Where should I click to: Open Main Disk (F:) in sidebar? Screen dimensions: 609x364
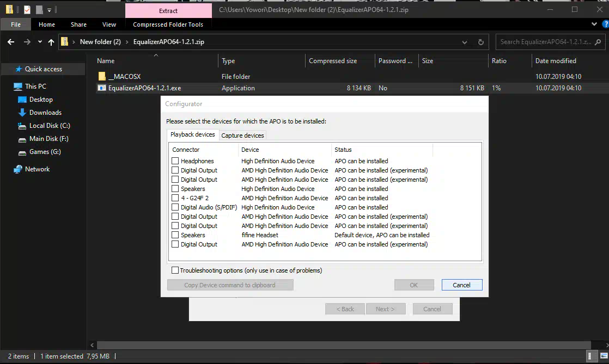point(48,139)
